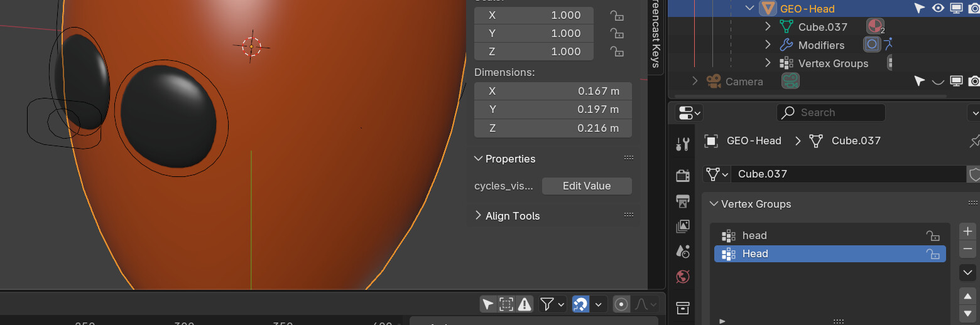This screenshot has height=325, width=980.
Task: Open vertex group specials dropdown menu
Action: 967,272
